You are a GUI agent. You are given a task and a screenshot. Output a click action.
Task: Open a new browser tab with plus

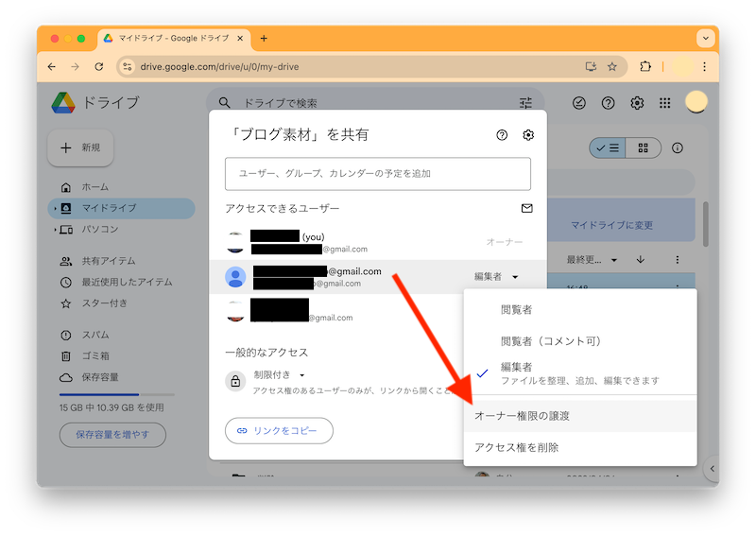click(264, 38)
